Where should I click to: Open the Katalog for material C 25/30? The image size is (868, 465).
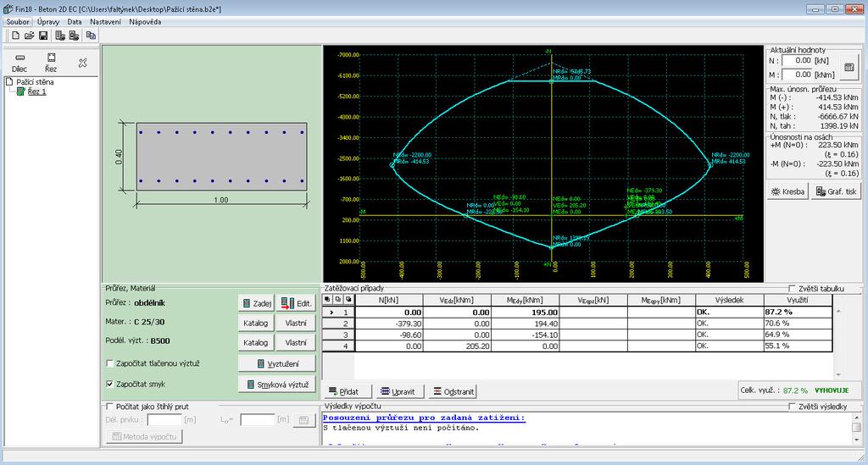(x=256, y=323)
